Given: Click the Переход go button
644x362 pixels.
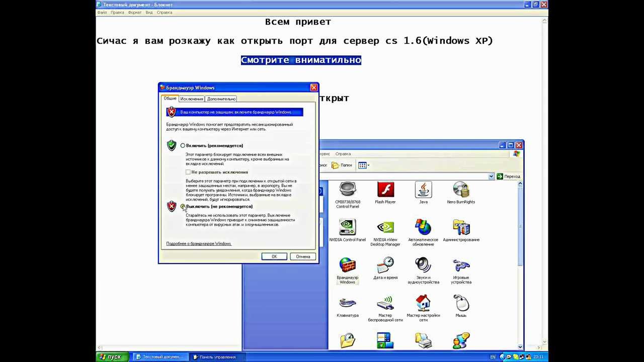Looking at the screenshot, I should (509, 176).
